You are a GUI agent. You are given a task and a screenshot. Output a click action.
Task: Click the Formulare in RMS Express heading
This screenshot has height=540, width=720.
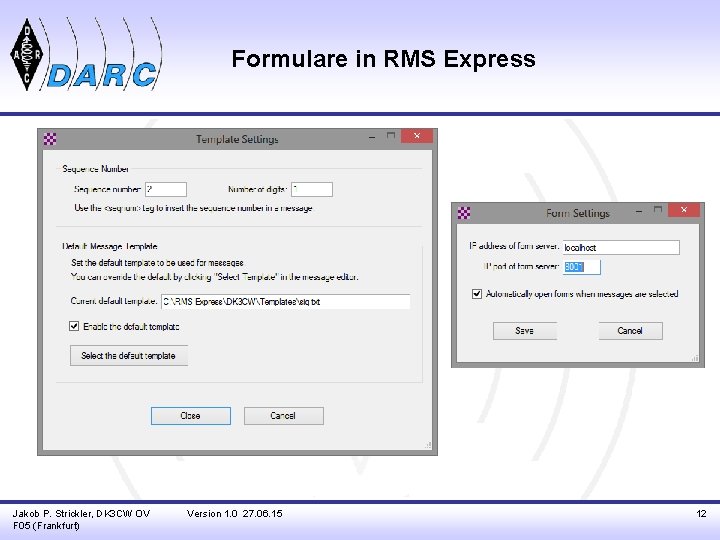click(x=383, y=59)
